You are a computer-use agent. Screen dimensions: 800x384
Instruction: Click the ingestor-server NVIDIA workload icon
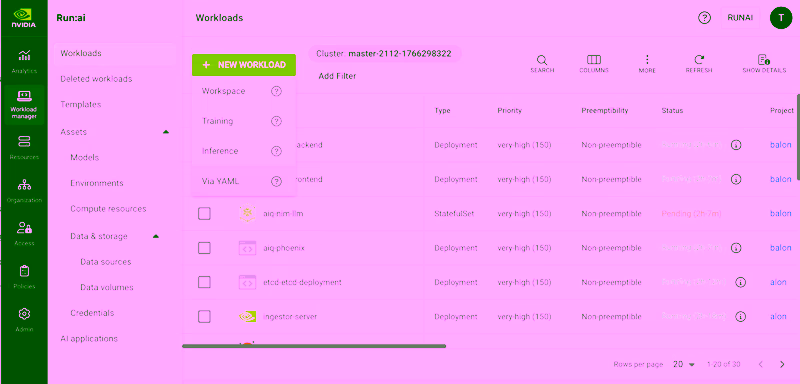tap(247, 317)
